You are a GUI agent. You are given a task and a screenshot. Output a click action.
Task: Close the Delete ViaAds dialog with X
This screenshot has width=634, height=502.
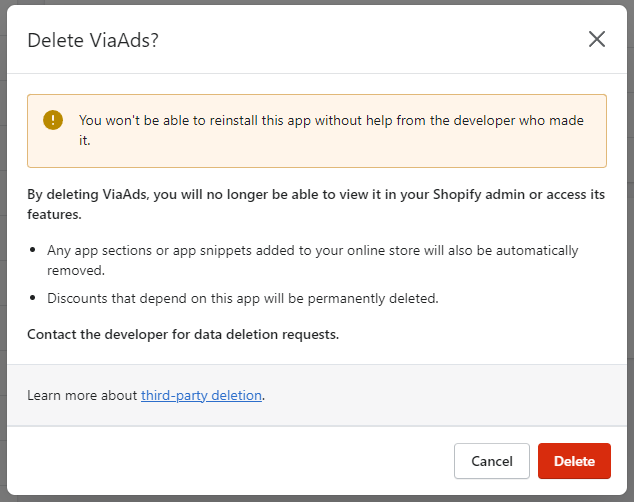[596, 39]
